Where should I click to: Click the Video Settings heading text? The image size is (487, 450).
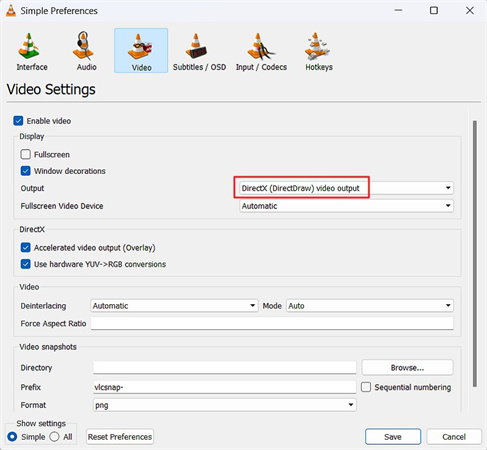coord(51,89)
